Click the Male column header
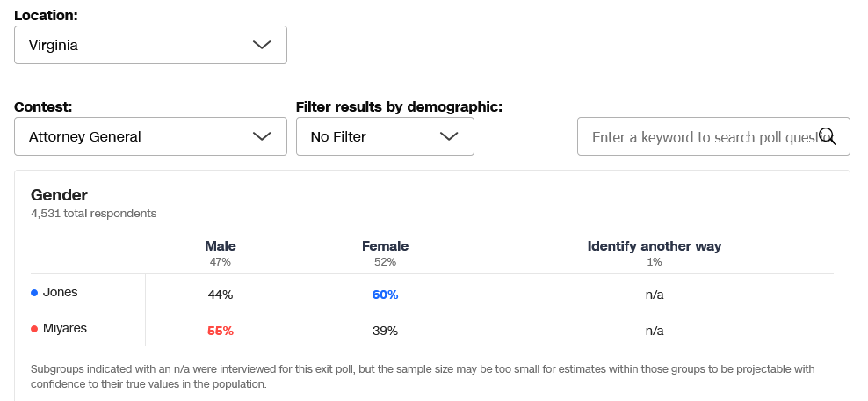The image size is (868, 401). (221, 246)
